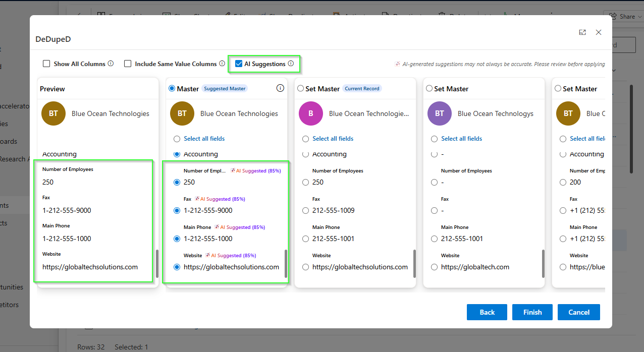This screenshot has height=352, width=644.
Task: Click Preview website value https://globaltechsolutions.com
Action: tap(90, 267)
